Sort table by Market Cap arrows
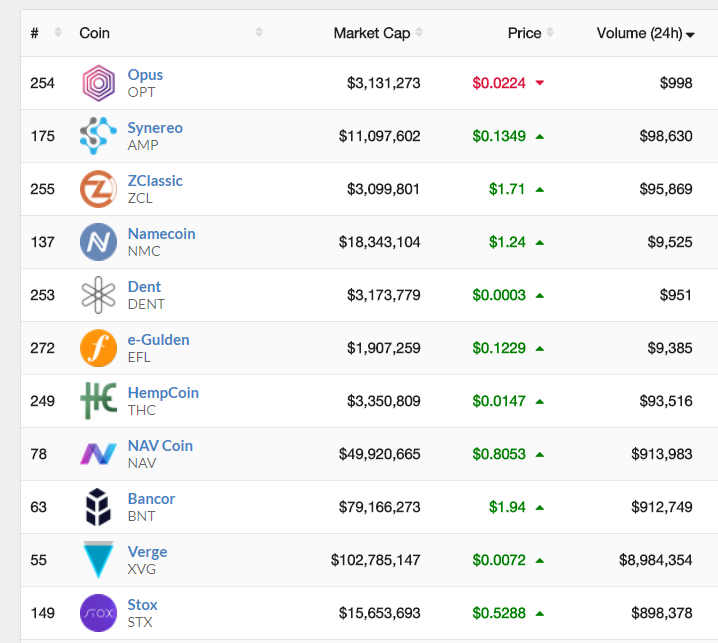 (x=419, y=32)
